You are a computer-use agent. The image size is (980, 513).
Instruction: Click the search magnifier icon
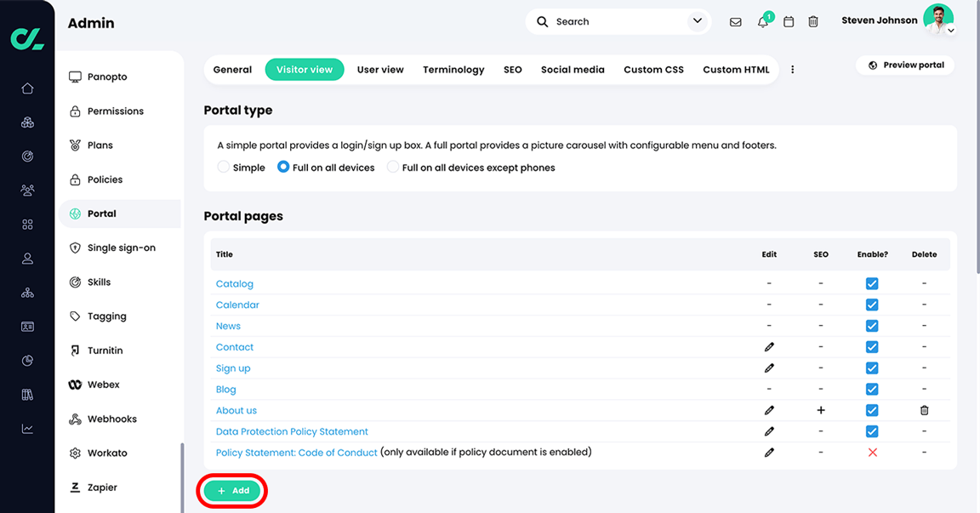click(x=543, y=22)
